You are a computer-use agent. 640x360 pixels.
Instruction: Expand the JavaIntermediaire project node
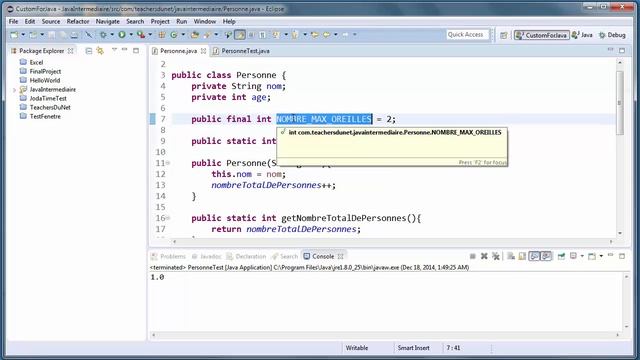[14, 90]
